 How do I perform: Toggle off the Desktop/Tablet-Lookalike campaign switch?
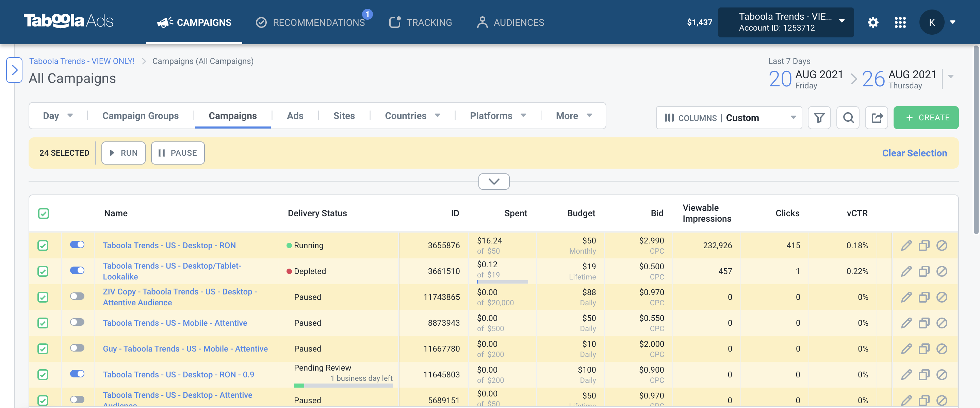pyautogui.click(x=77, y=270)
